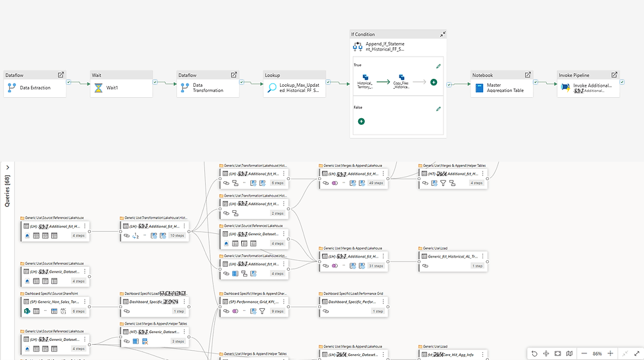Select the Lookup_Max_Updated Historical activity name
The height and width of the screenshot is (360, 644).
coord(300,88)
